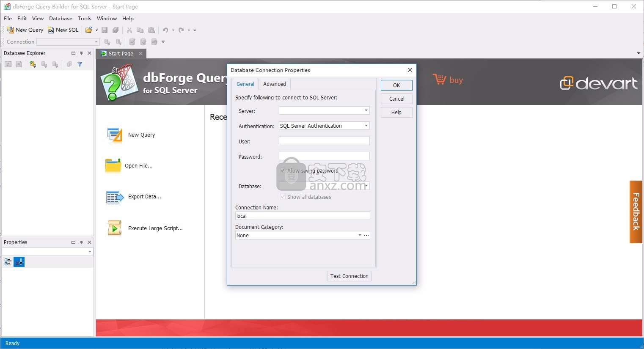Expand the Document Category dropdown arrow
This screenshot has width=644, height=349.
pyautogui.click(x=360, y=235)
